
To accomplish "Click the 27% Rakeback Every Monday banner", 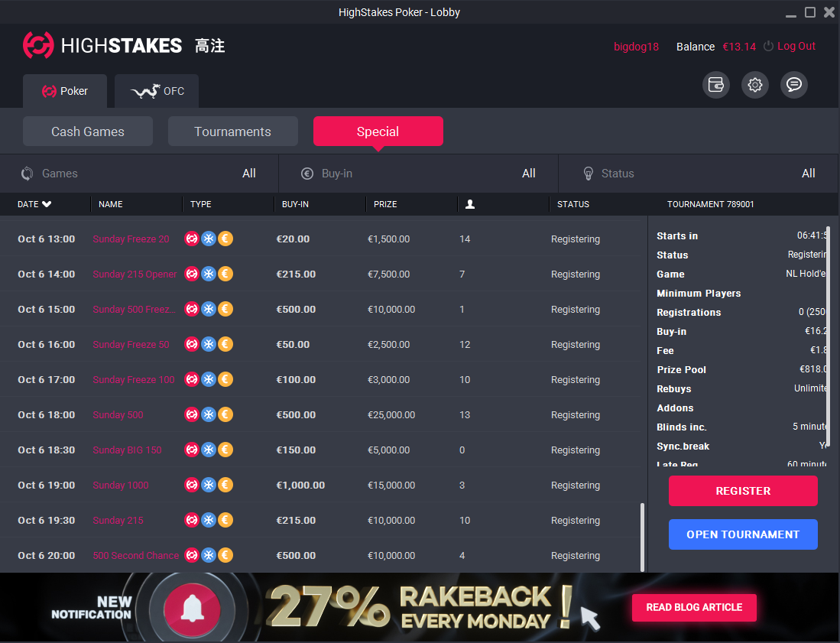I will (x=420, y=608).
